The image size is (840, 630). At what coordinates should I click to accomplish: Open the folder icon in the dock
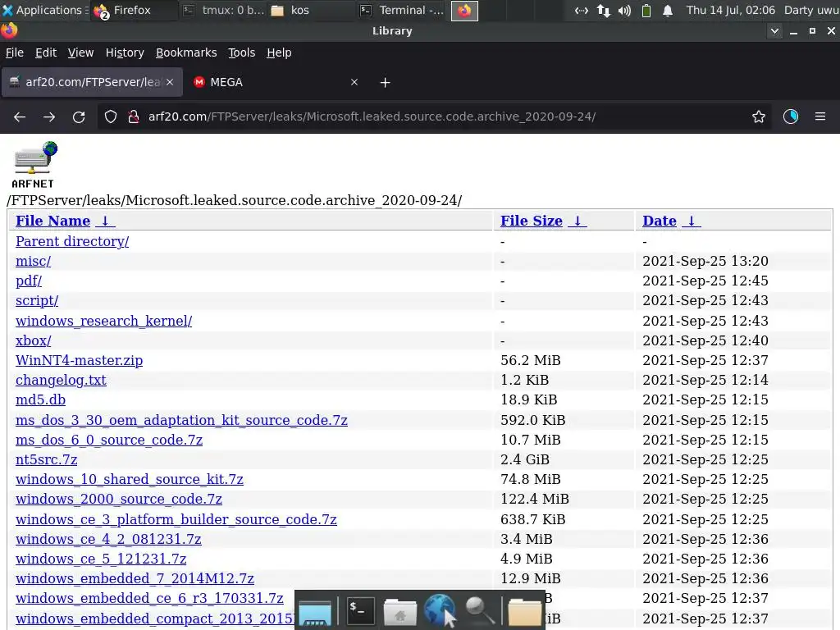(524, 611)
